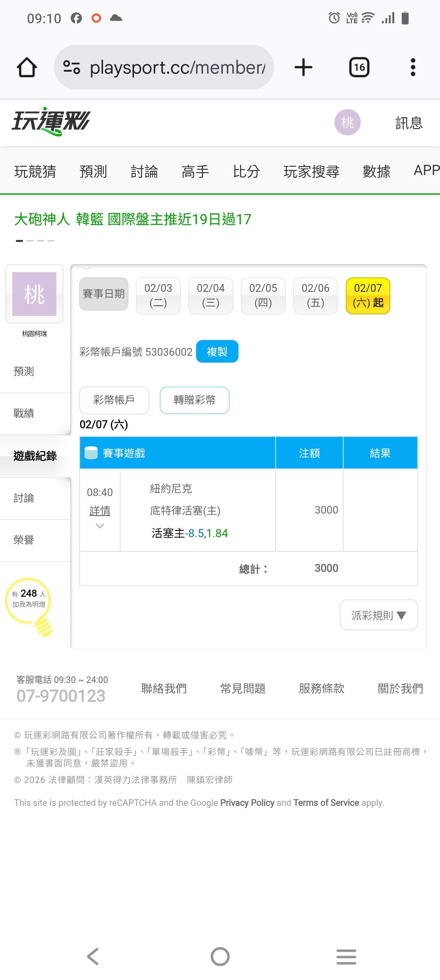Open the tab switcher showing 16 tabs

point(359,67)
